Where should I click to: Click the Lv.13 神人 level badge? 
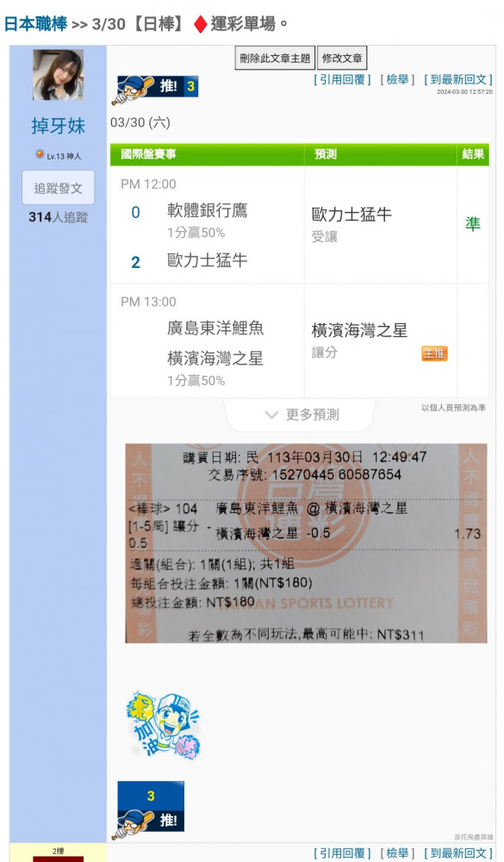59,155
